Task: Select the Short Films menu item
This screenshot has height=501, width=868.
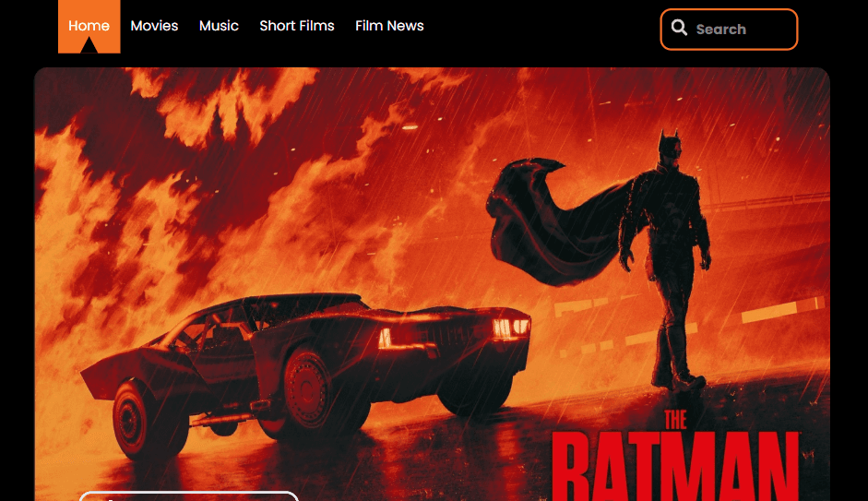Action: [297, 26]
